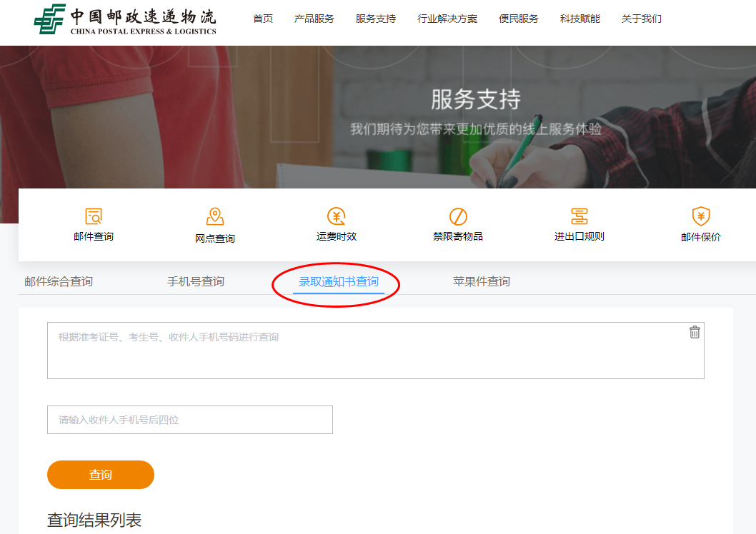Viewport: 756px width, 534px height.
Task: Click the phone last four digits field
Action: [190, 420]
